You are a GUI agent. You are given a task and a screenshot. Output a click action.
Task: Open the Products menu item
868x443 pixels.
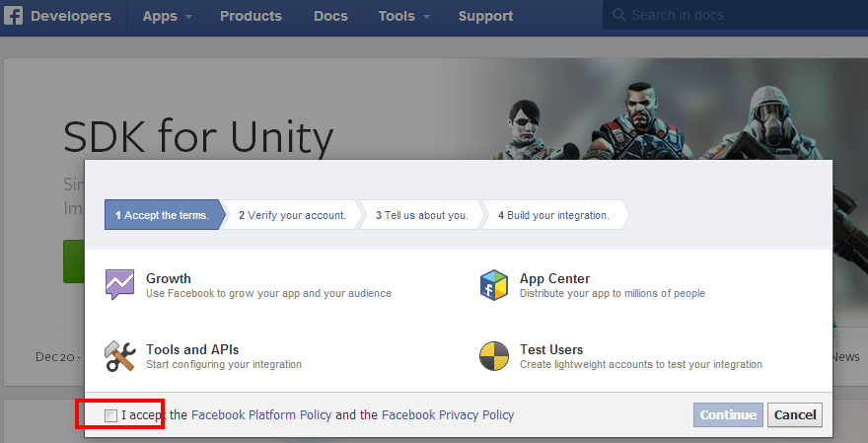pyautogui.click(x=251, y=16)
